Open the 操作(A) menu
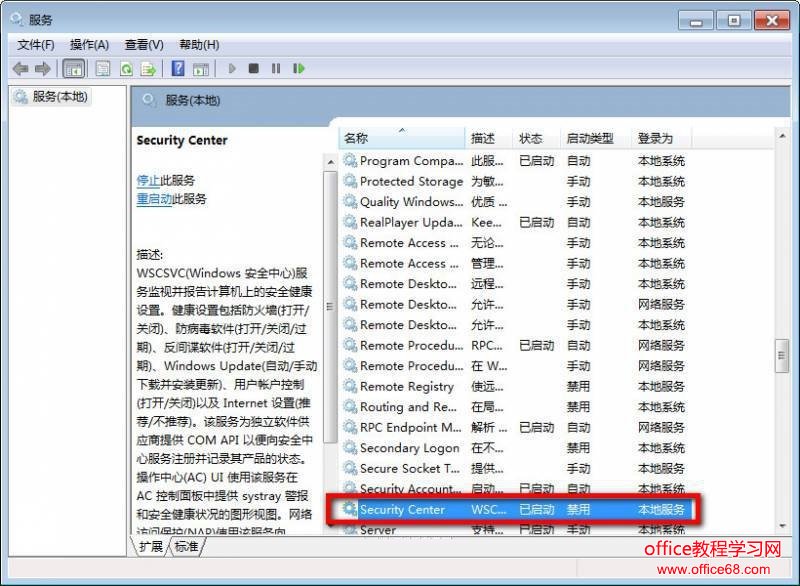This screenshot has height=586, width=800. tap(87, 44)
